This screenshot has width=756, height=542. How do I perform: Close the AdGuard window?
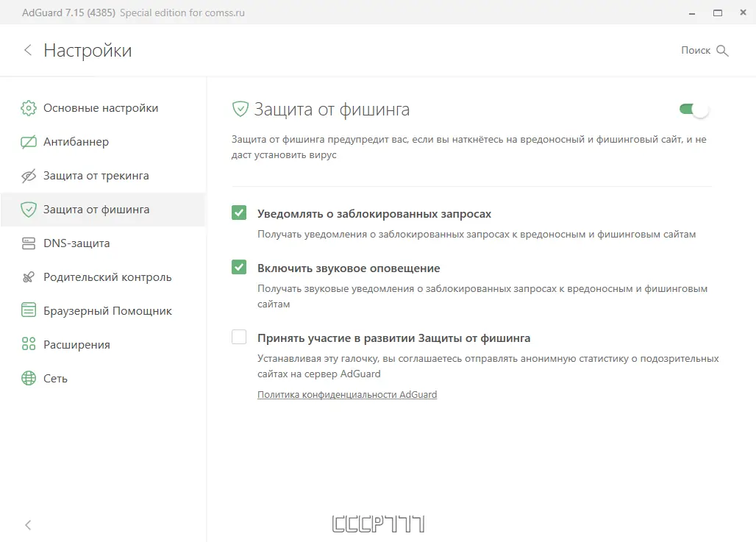(x=743, y=13)
